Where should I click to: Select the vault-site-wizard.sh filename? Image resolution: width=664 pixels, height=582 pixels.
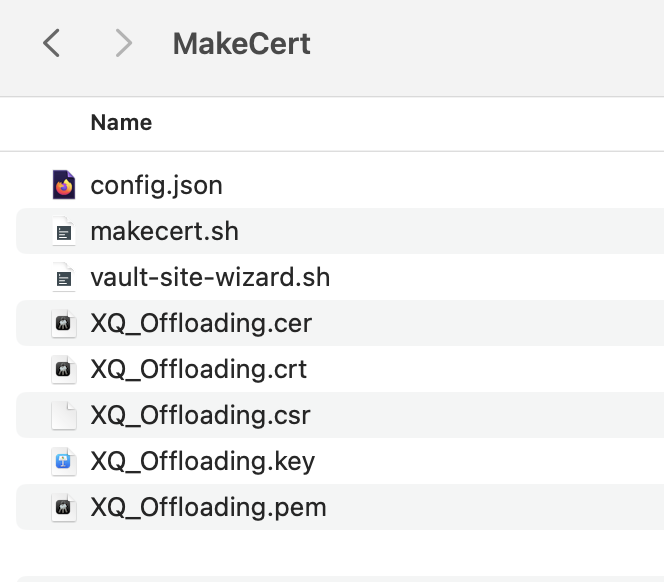click(210, 277)
